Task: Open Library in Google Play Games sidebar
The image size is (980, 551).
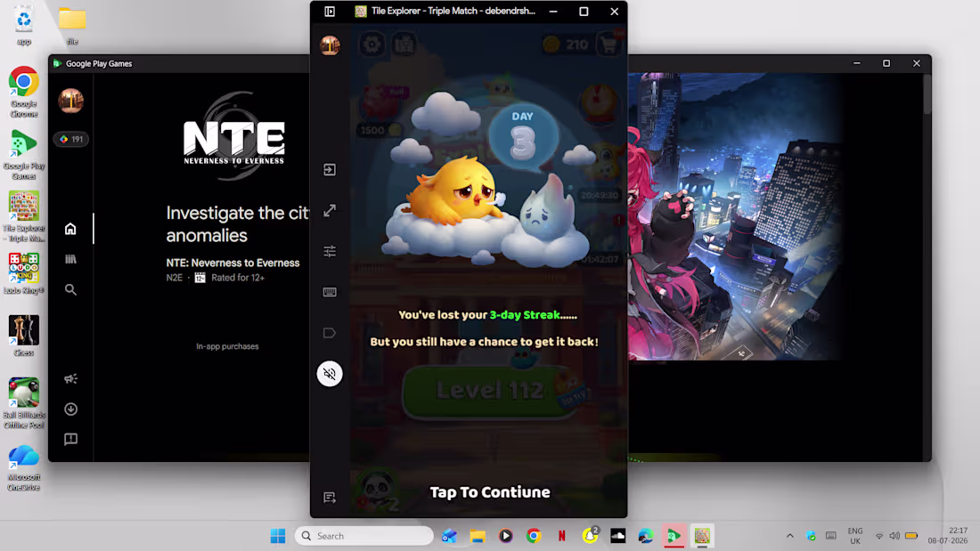Action: [70, 259]
